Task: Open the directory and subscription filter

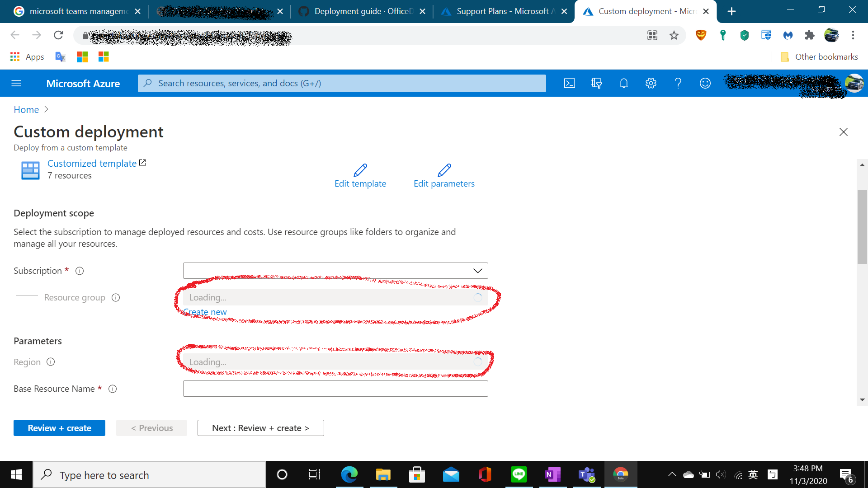Action: pyautogui.click(x=597, y=83)
